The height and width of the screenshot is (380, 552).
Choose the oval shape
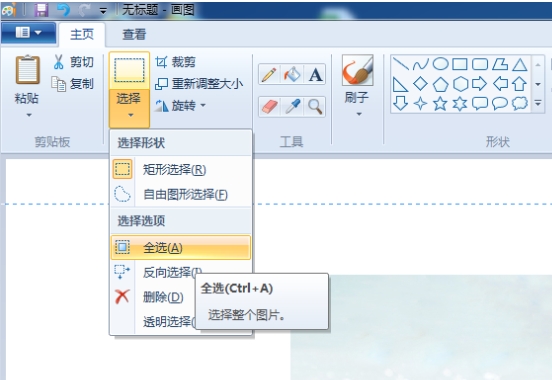(x=440, y=64)
